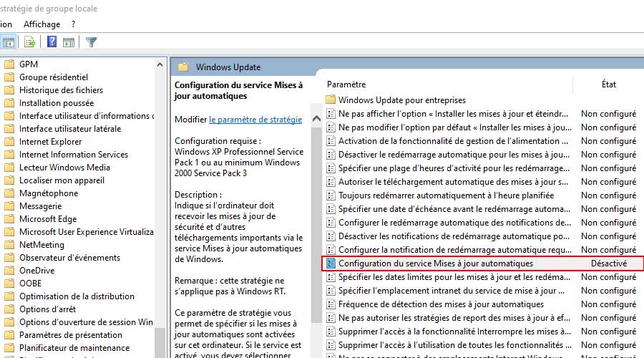This screenshot has height=358, width=644.
Task: Select Supprimer l'accès à la fonctionnalité Interrompre les mises à jour
Action: (x=454, y=332)
